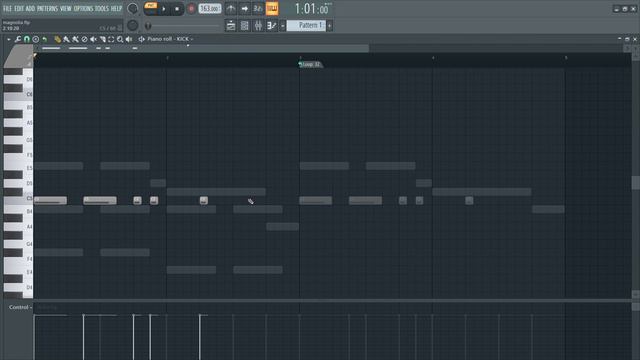640x360 pixels.
Task: Open the wrench Tools menu in piano roll
Action: (x=18, y=39)
